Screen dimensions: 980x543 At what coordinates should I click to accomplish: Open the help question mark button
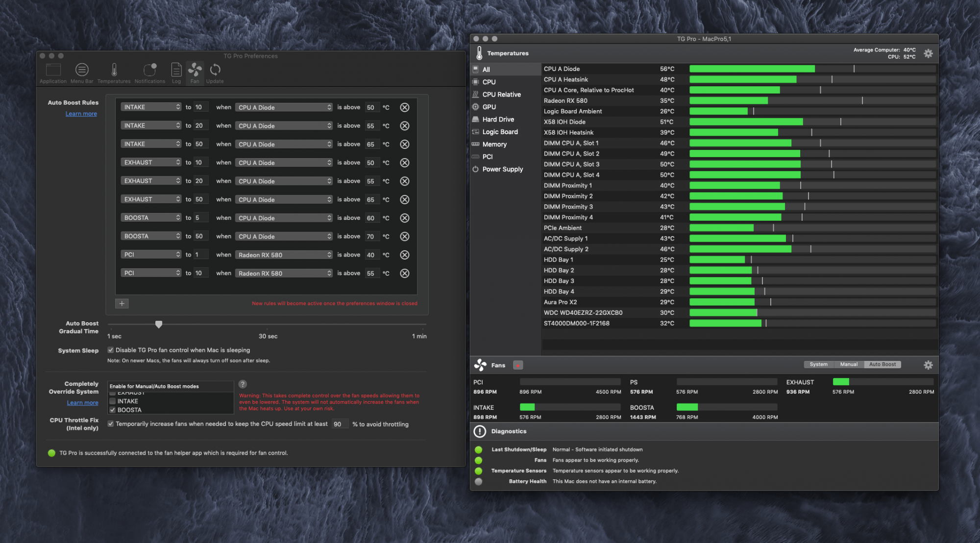(x=243, y=384)
